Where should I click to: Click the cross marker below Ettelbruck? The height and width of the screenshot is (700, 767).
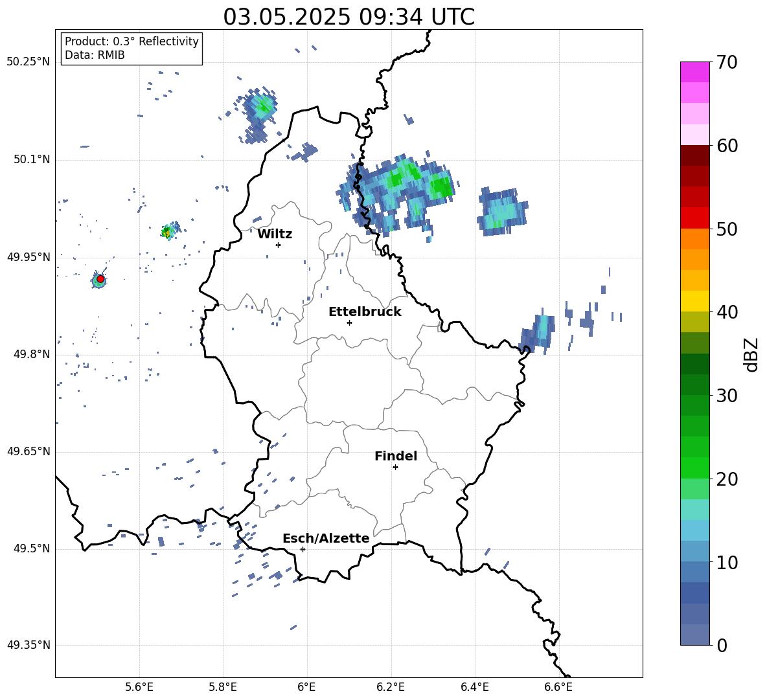pos(349,322)
